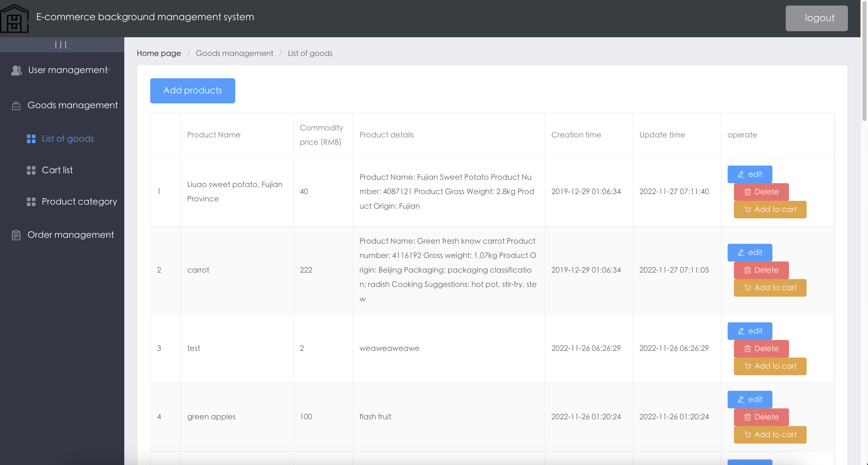Toggle the sidebar collapse control
The image size is (868, 465).
click(x=61, y=44)
